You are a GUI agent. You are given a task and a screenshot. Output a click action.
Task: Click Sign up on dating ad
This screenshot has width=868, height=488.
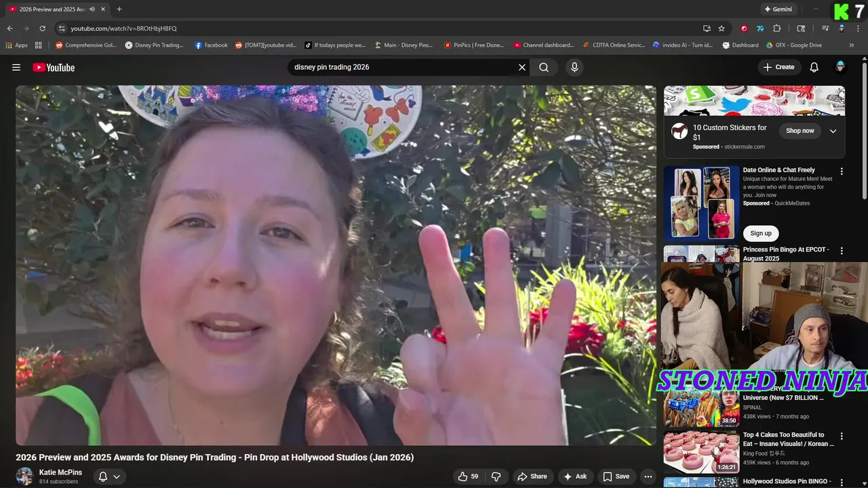point(761,233)
